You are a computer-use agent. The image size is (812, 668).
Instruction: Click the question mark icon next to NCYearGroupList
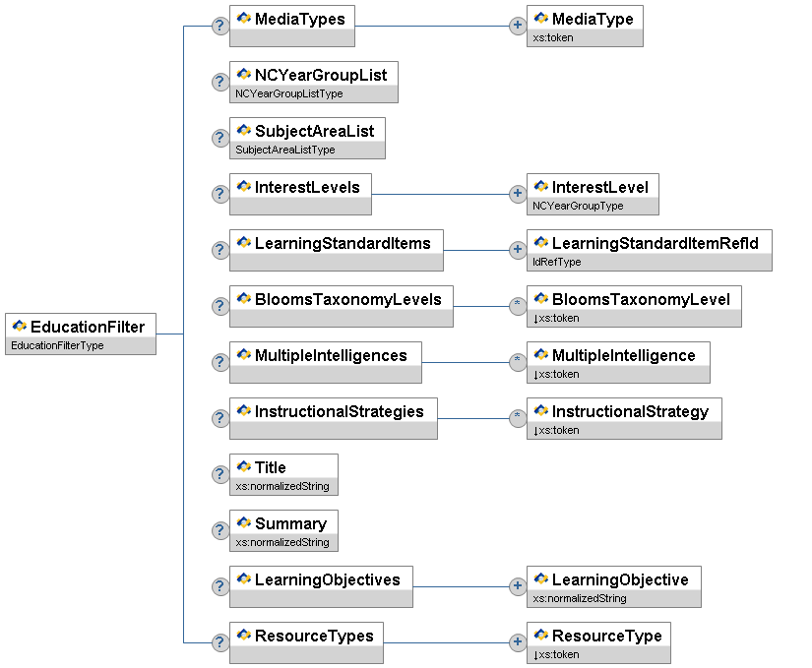220,82
